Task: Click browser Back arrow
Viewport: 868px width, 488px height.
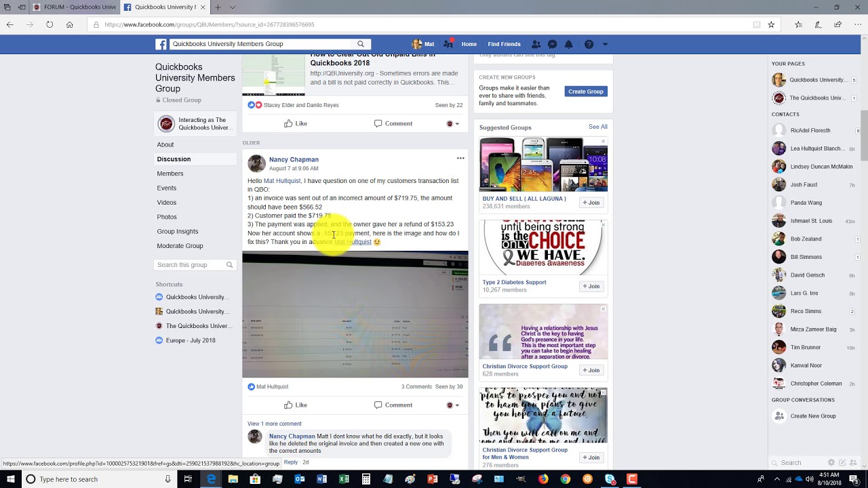Action: pyautogui.click(x=9, y=24)
